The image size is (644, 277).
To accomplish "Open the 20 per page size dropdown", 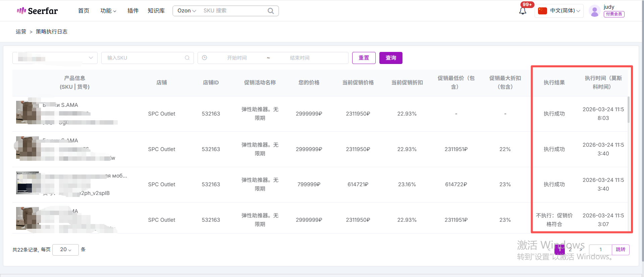I will pos(65,250).
